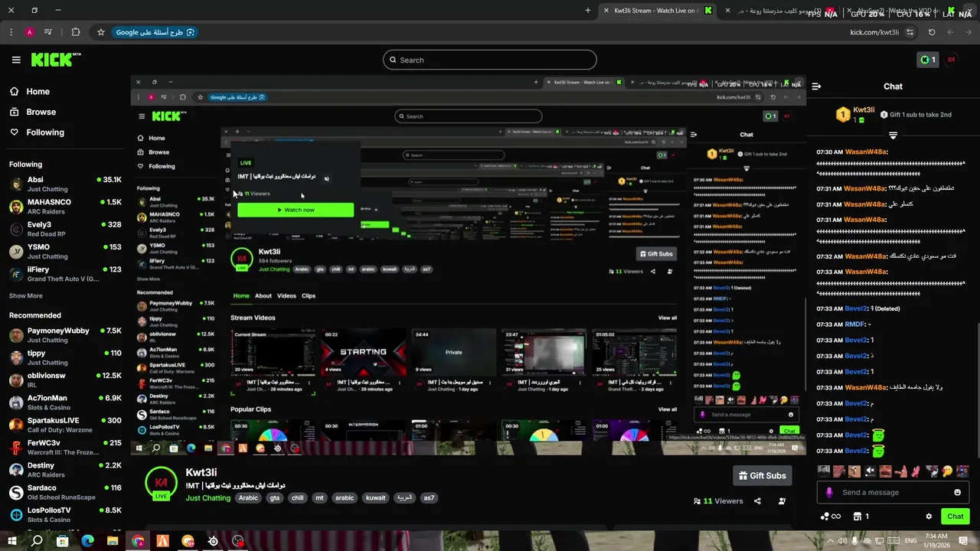Screen dimensions: 980x551
Task: Open the user profile avatar at top right
Action: coord(952,60)
